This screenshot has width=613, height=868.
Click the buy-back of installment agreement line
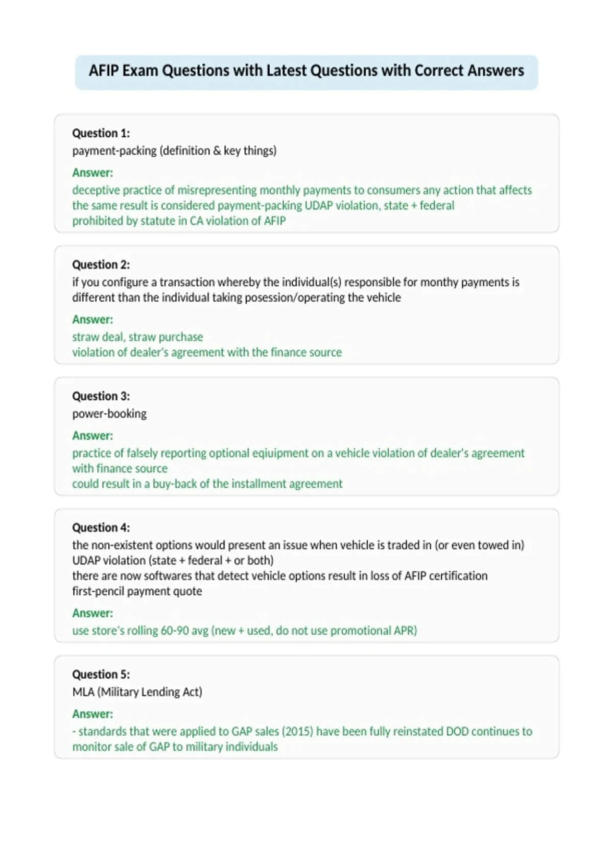207,484
